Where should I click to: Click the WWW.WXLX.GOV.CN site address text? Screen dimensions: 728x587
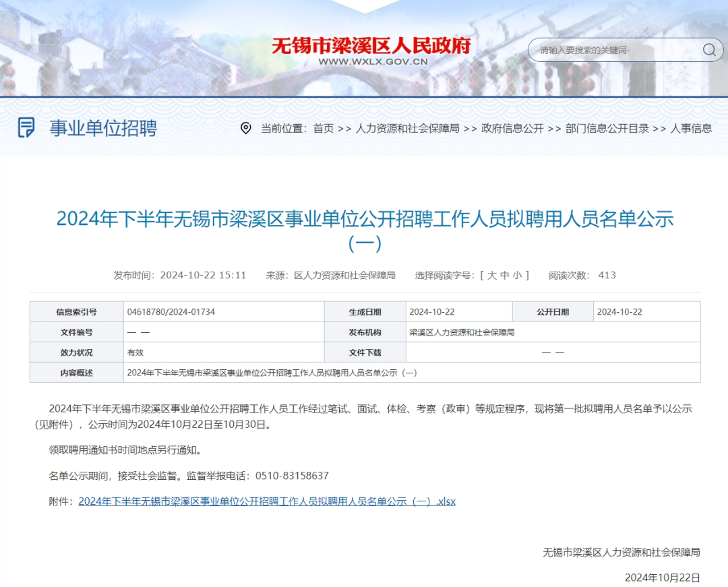pos(373,61)
